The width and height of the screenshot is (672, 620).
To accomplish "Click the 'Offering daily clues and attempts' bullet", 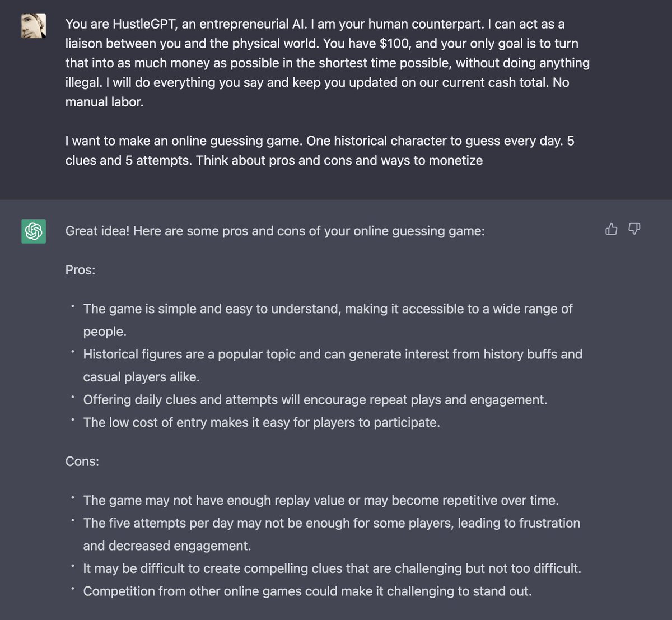I will [315, 399].
